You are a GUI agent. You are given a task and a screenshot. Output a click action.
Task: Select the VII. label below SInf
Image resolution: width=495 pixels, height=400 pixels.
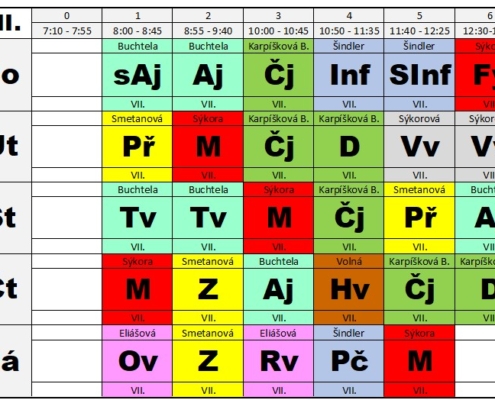tap(419, 104)
